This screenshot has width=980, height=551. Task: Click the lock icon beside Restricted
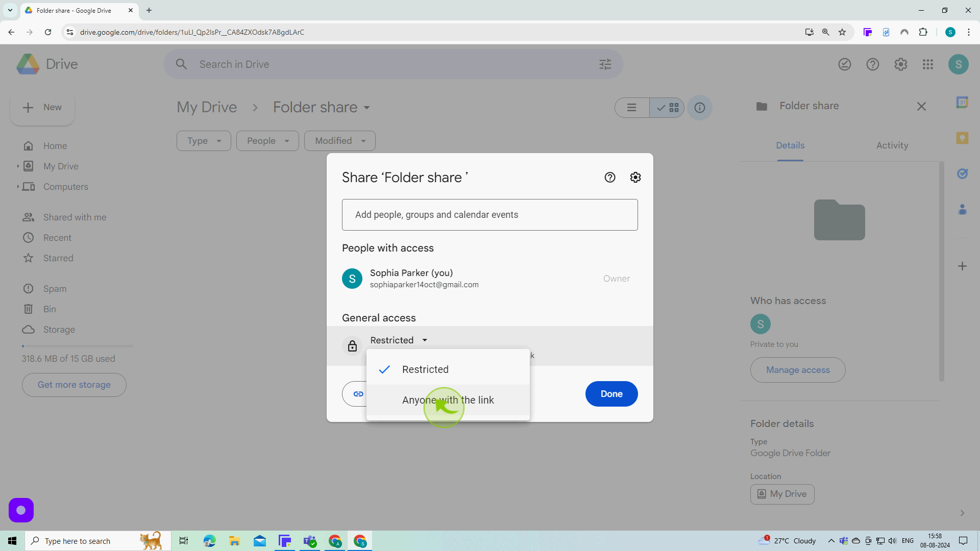point(352,346)
